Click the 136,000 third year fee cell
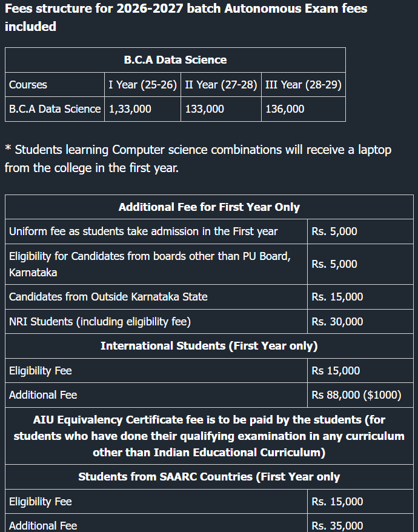Image resolution: width=418 pixels, height=532 pixels. [x=285, y=109]
